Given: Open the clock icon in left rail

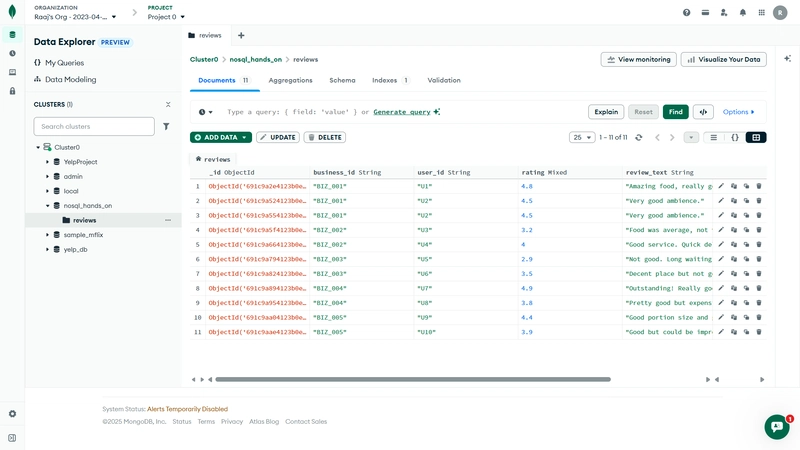Looking at the screenshot, I should click(x=12, y=53).
